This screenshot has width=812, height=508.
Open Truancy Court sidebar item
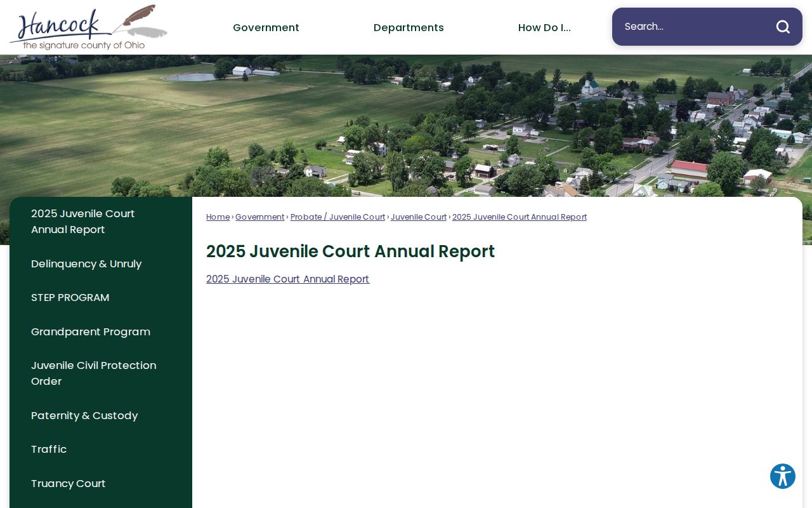click(x=101, y=484)
